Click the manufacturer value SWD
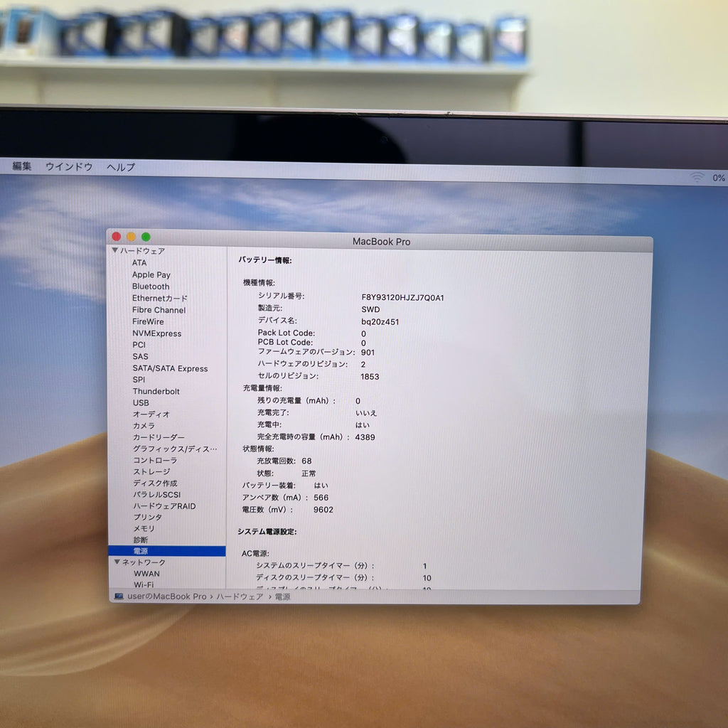The image size is (728, 728). pos(370,309)
